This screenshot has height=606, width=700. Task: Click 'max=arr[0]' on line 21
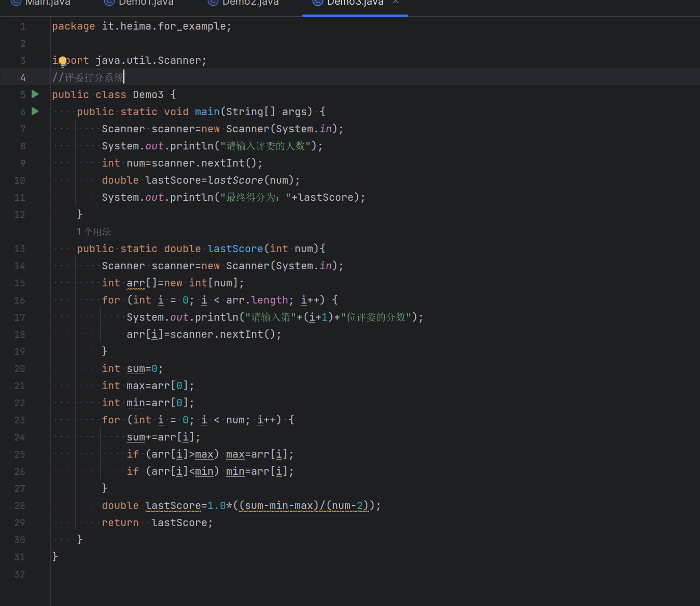point(158,385)
